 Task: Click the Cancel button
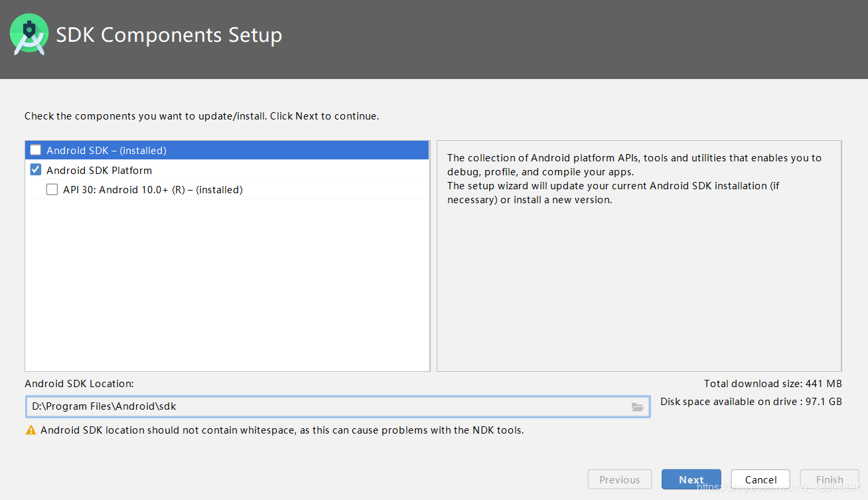coord(760,479)
